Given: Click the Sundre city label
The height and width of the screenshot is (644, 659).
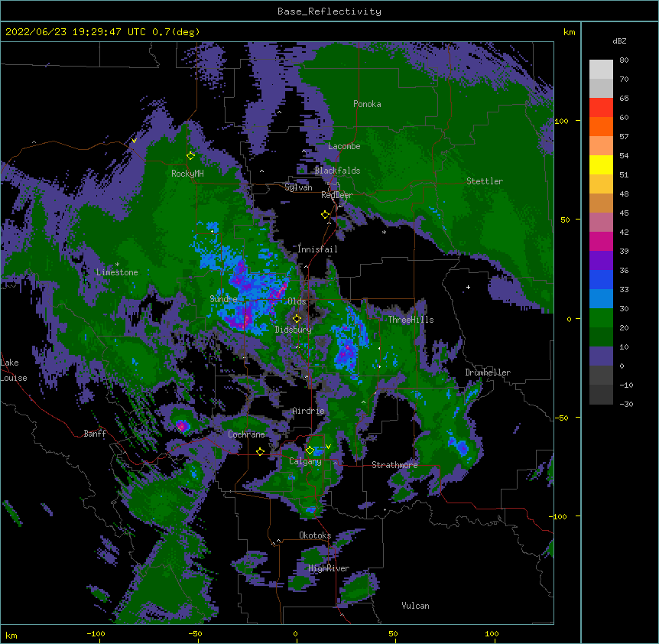Looking at the screenshot, I should click(223, 299).
